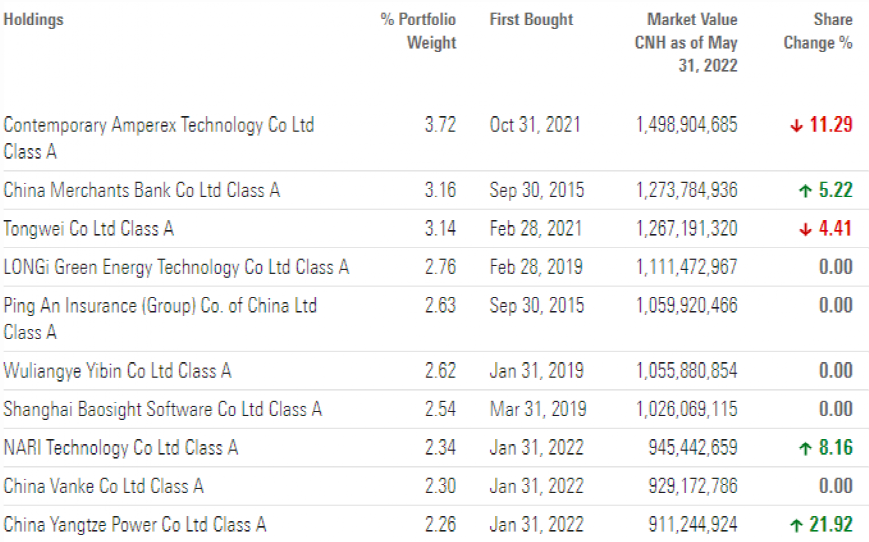
Task: Sort by % Portfolio Weight column header
Action: tap(418, 31)
